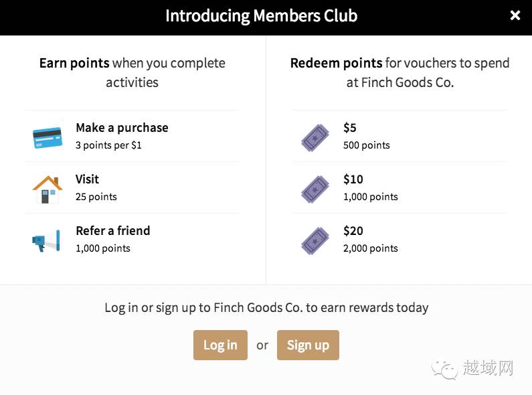Choose the $10 for 1,000 points reward

370,188
